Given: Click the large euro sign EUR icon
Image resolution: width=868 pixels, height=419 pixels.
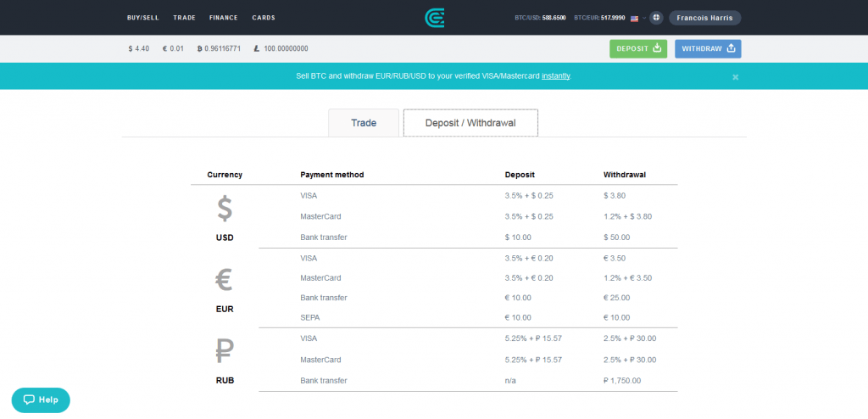Looking at the screenshot, I should point(224,281).
